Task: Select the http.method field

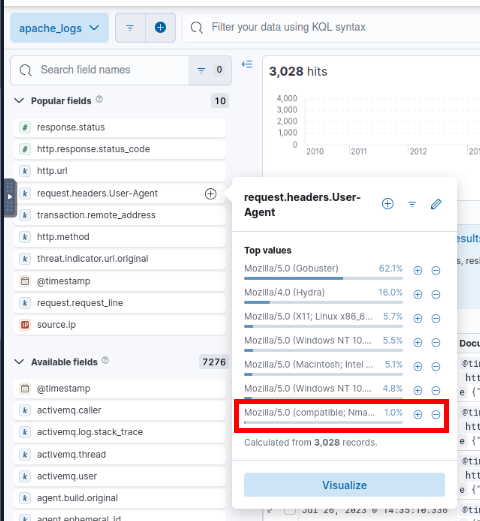Action: pyautogui.click(x=119, y=237)
